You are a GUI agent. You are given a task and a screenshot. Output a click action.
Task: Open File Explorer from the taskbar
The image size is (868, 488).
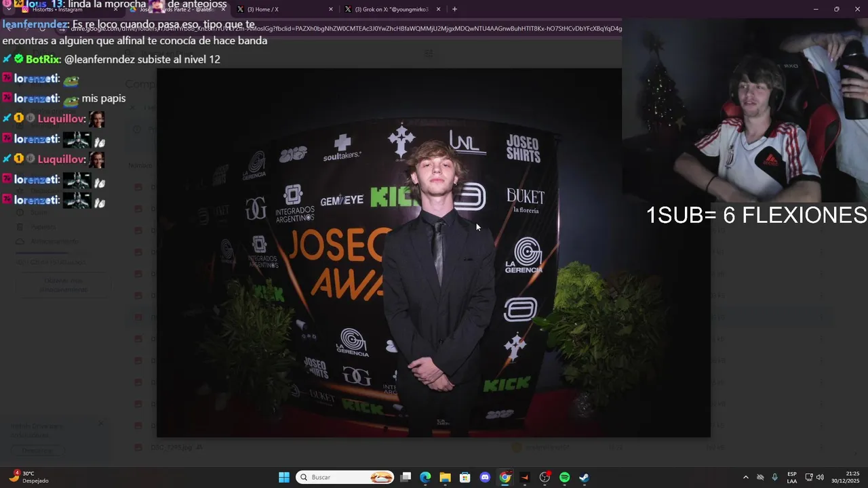[x=445, y=477]
